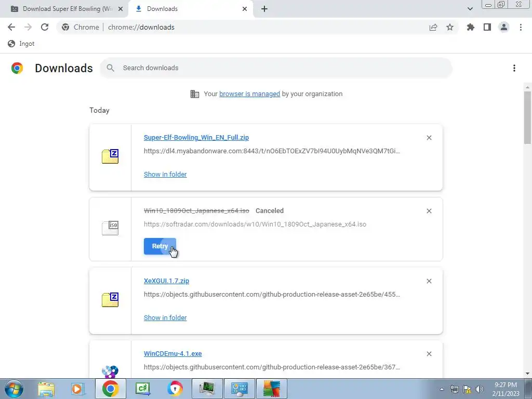This screenshot has width=532, height=399.
Task: Retry the canceled Win10 ISO download
Action: (x=160, y=246)
